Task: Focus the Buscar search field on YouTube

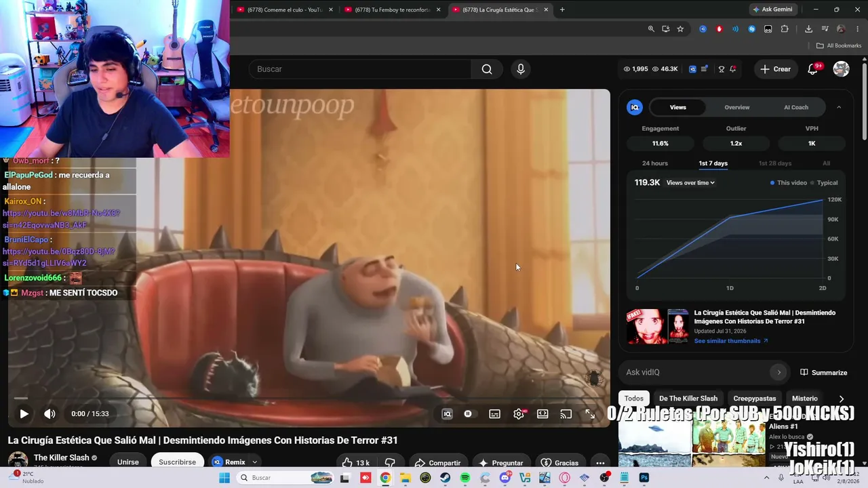Action: point(361,69)
